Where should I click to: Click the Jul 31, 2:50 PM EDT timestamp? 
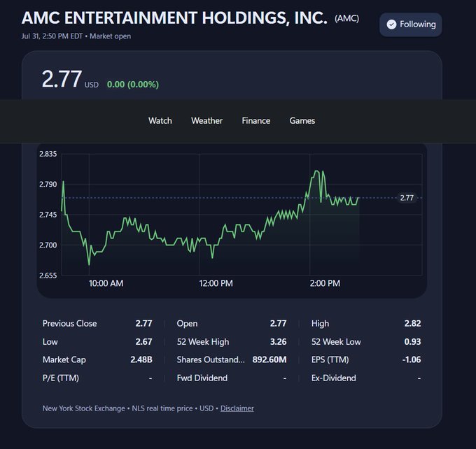(x=52, y=36)
